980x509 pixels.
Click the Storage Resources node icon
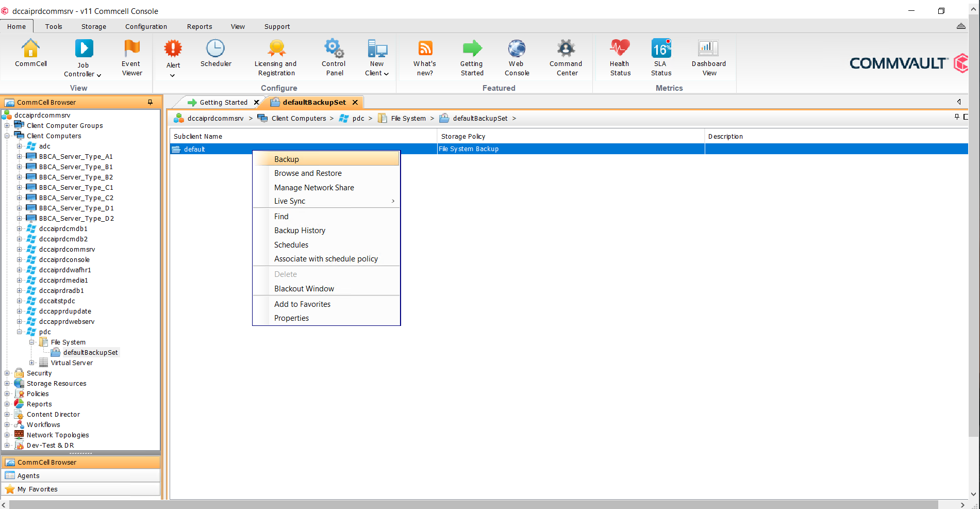click(x=19, y=383)
